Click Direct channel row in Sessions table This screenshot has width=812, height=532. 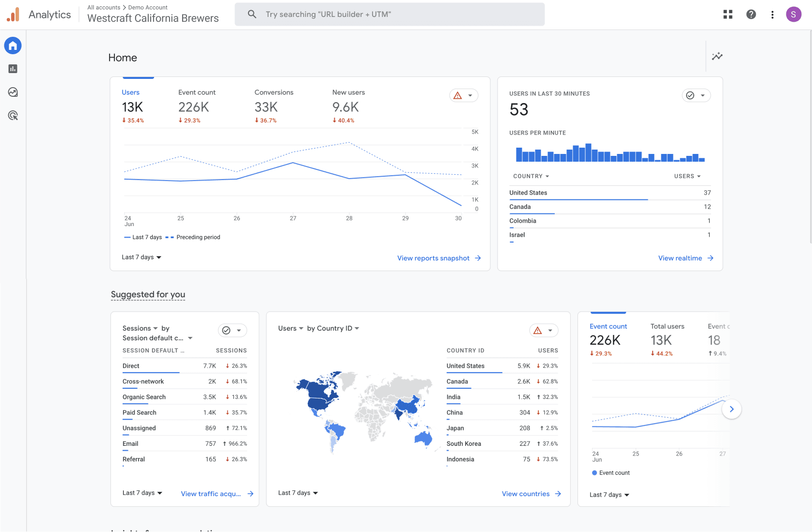point(185,366)
